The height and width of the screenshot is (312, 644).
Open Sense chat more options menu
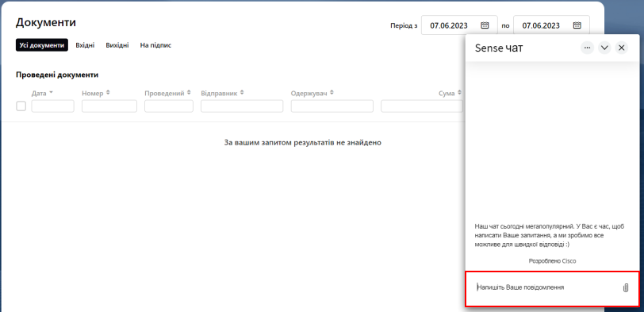588,48
